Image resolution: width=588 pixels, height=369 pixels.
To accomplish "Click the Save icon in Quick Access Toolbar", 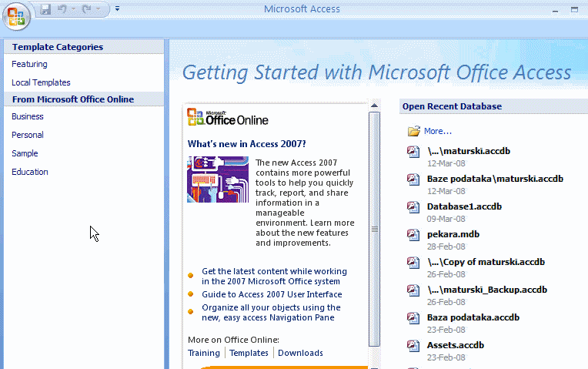I will pos(45,9).
